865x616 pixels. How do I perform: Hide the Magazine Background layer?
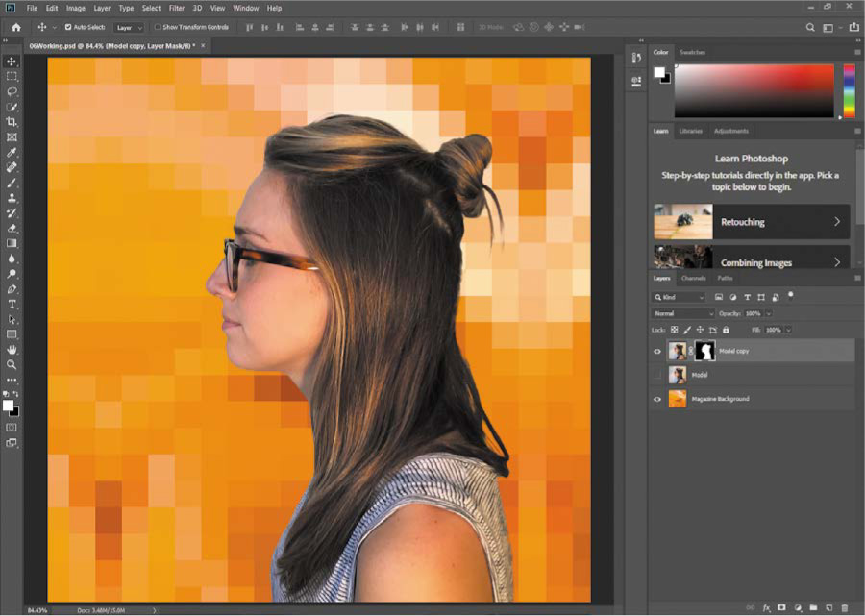[657, 399]
